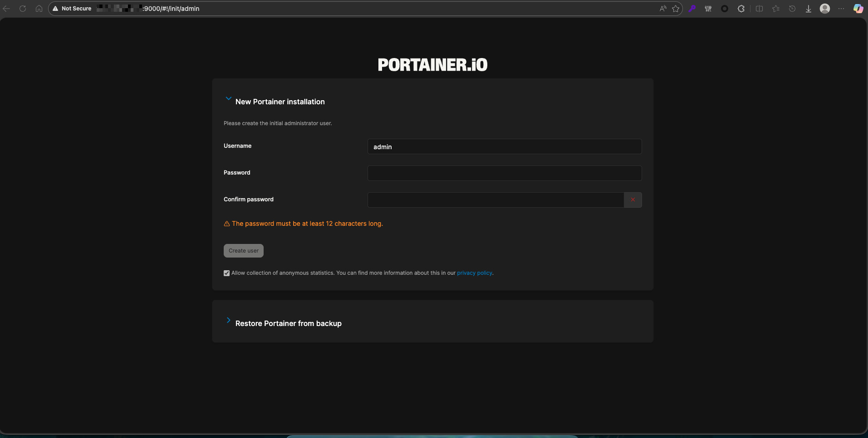Open the Downloads arrow icon
The height and width of the screenshot is (438, 868).
[809, 9]
